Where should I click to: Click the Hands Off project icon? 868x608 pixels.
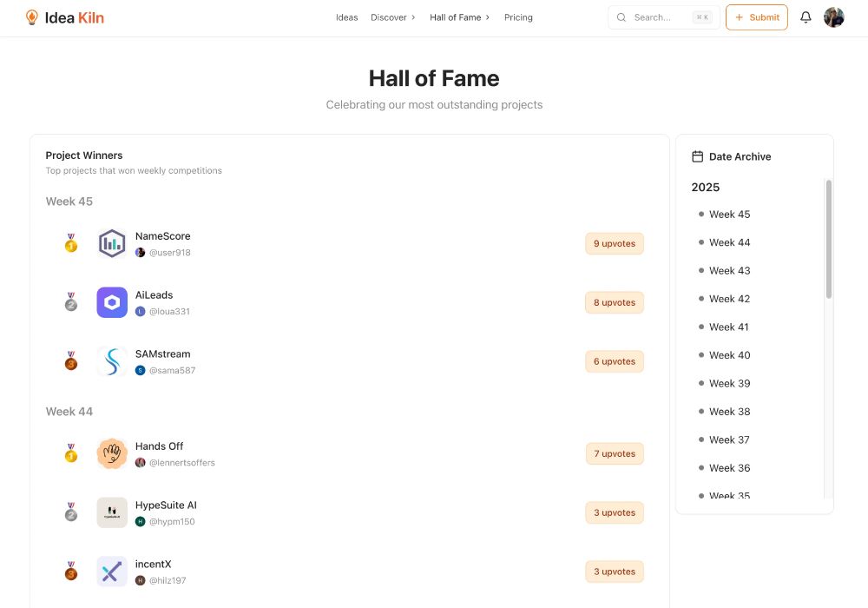112,453
